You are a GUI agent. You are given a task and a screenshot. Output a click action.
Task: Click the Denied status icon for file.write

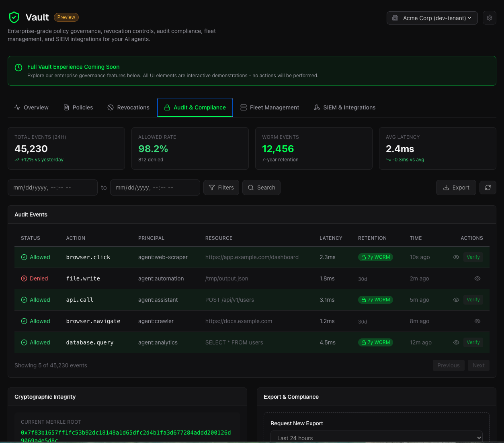tap(24, 278)
